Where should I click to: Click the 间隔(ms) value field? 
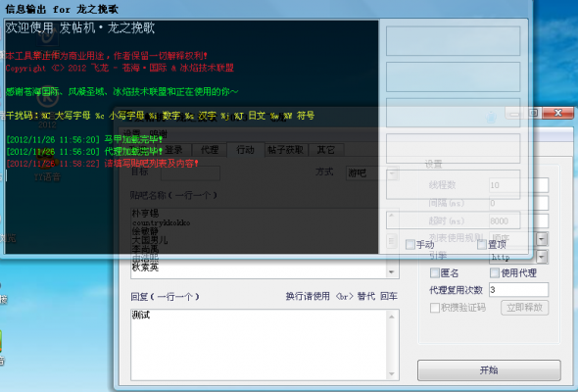tap(518, 203)
